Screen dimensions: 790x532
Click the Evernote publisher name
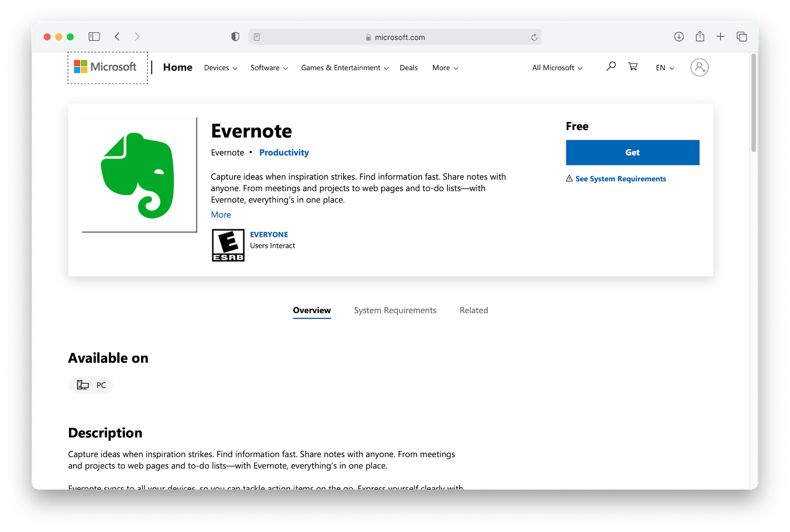coord(228,152)
